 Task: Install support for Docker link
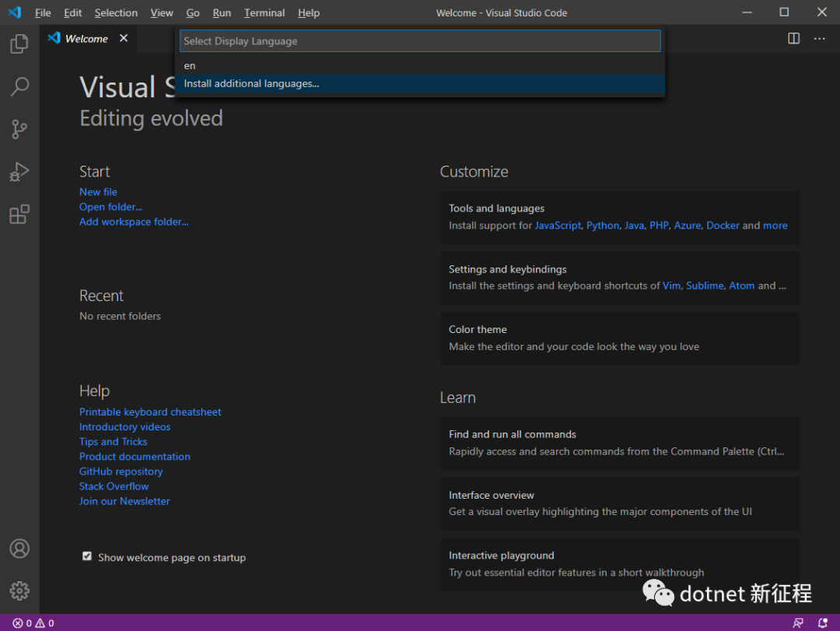pyautogui.click(x=723, y=226)
